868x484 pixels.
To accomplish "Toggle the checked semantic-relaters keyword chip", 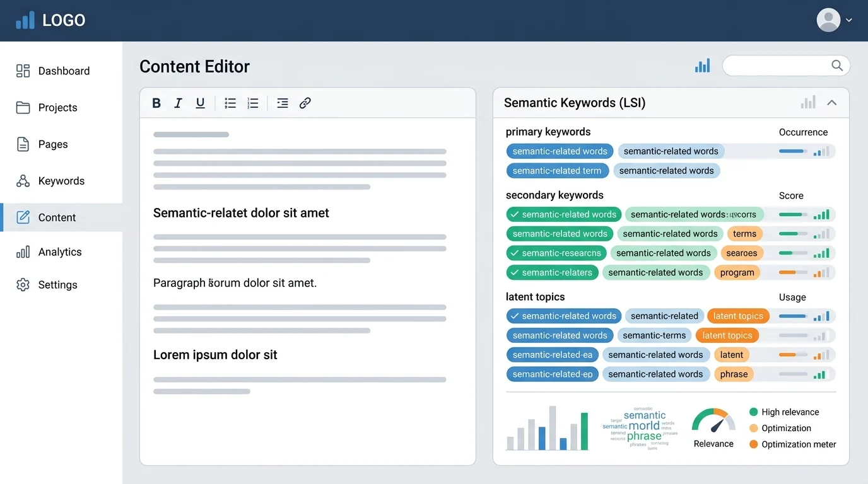I will [x=552, y=273].
